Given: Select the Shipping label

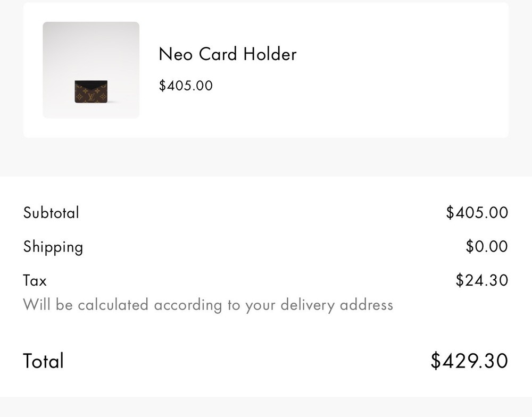Looking at the screenshot, I should point(53,247).
